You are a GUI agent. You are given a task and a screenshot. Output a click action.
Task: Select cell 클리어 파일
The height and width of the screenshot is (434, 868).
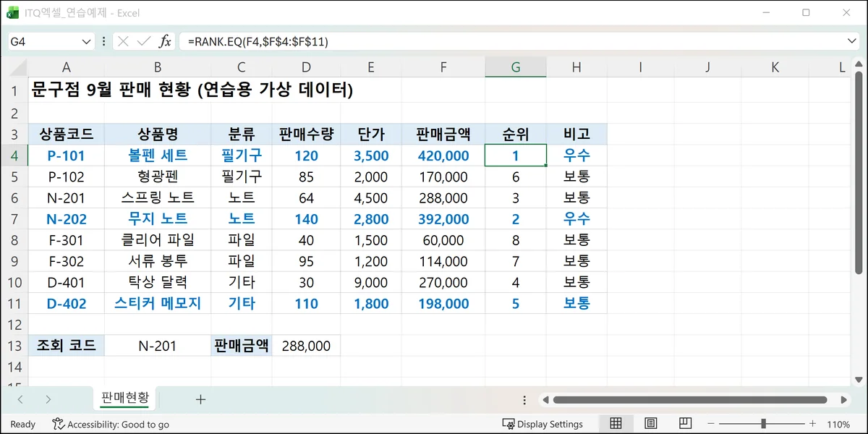coord(158,240)
